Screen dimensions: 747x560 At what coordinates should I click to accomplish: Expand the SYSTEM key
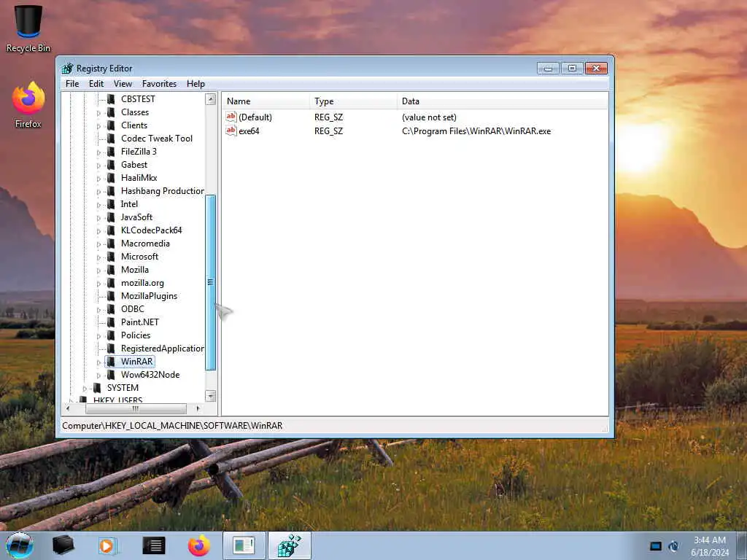pyautogui.click(x=85, y=389)
